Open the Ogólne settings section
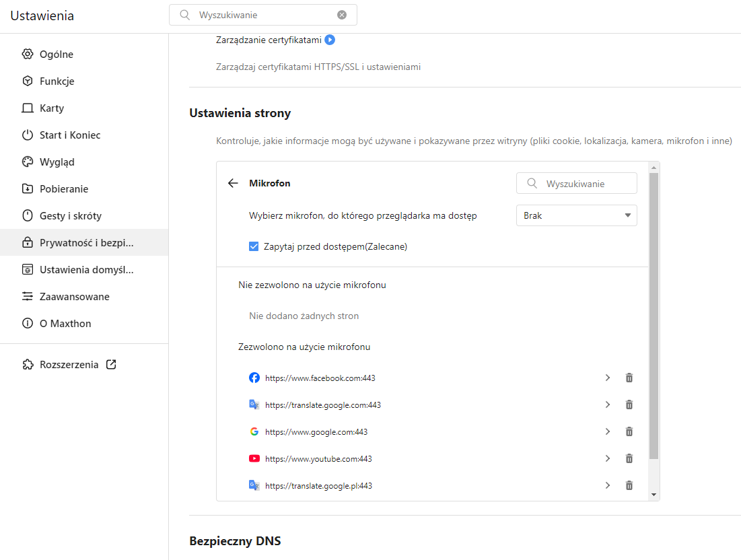The height and width of the screenshot is (560, 741). 84,54
